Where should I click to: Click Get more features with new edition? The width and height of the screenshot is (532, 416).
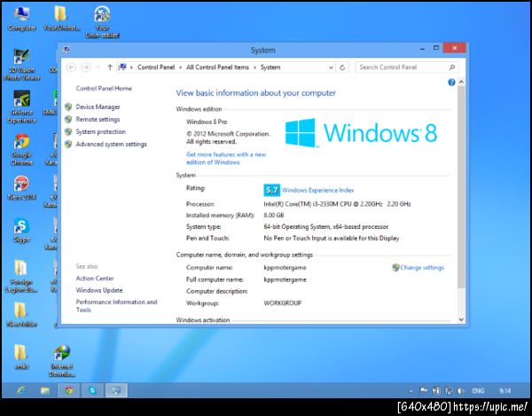226,158
